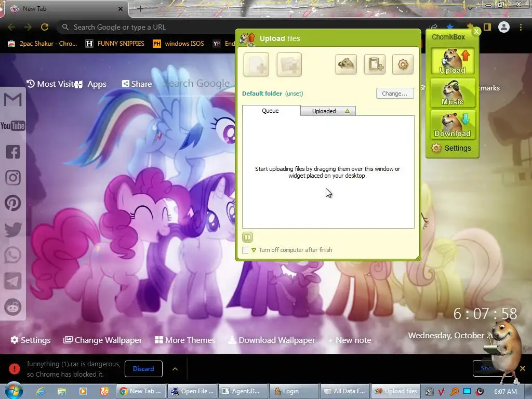Open the hamster account icon in Upload files
This screenshot has height=399, width=532.
tap(346, 64)
